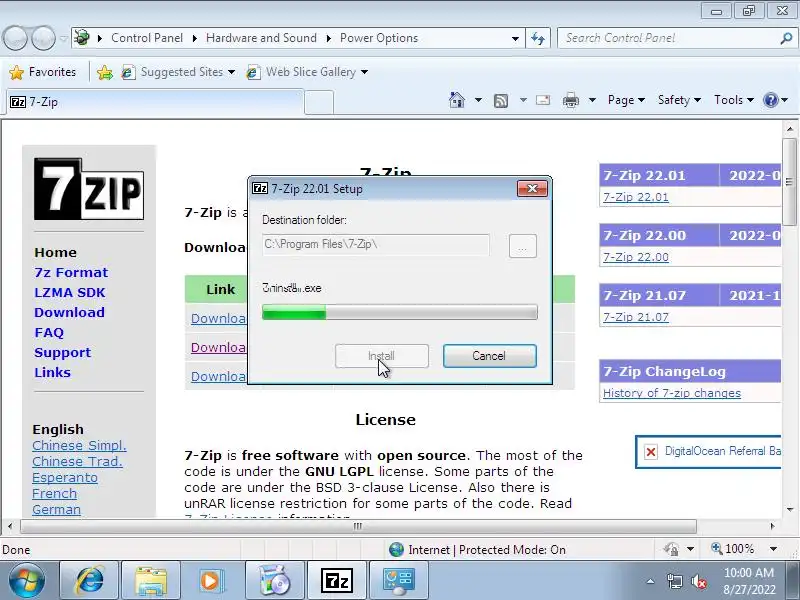
Task: Expand the Print dropdown arrow
Action: point(592,101)
